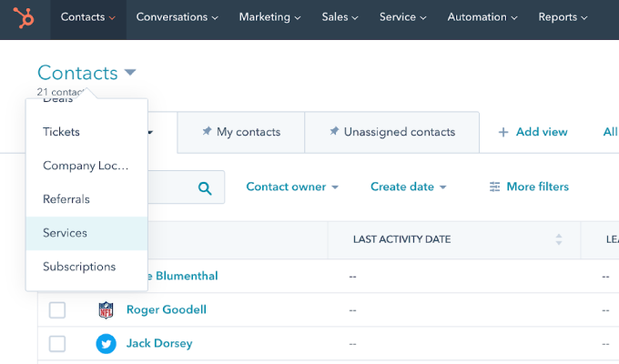This screenshot has height=364, width=619.
Task: Click the pin icon on My contacts tab
Action: pyautogui.click(x=206, y=133)
